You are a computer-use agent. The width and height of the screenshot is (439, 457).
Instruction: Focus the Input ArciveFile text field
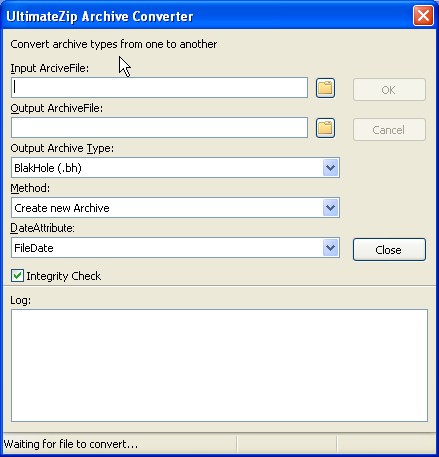coord(159,88)
